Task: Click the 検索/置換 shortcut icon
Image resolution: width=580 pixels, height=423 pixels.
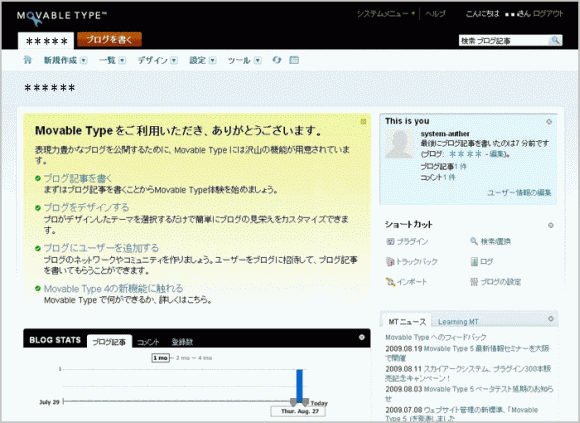Action: point(473,241)
